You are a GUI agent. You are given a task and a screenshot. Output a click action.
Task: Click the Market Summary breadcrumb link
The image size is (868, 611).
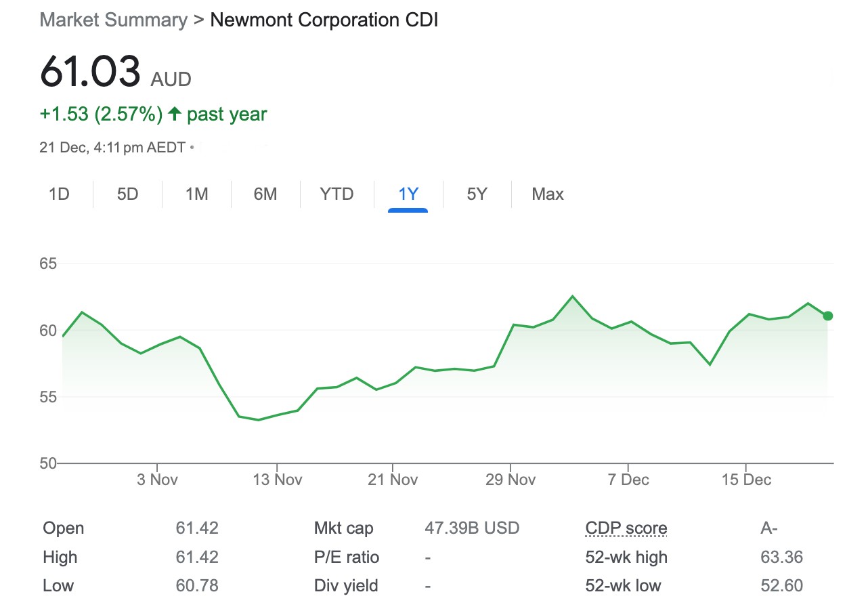(114, 20)
